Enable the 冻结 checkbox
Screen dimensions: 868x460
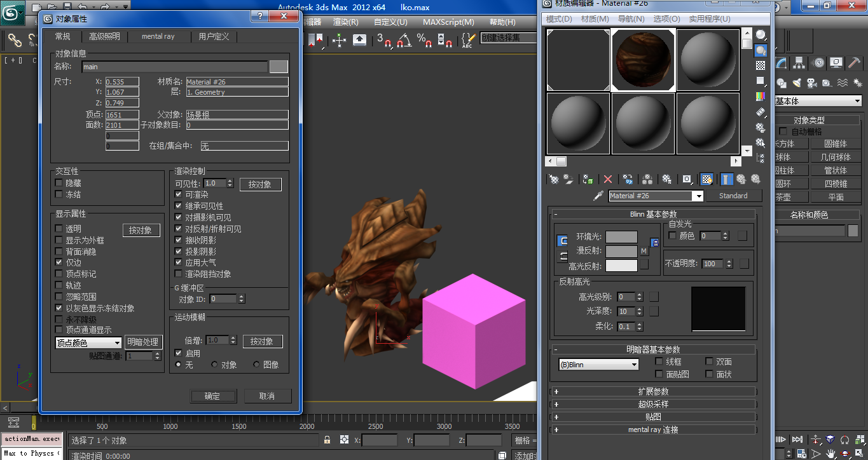tap(59, 194)
